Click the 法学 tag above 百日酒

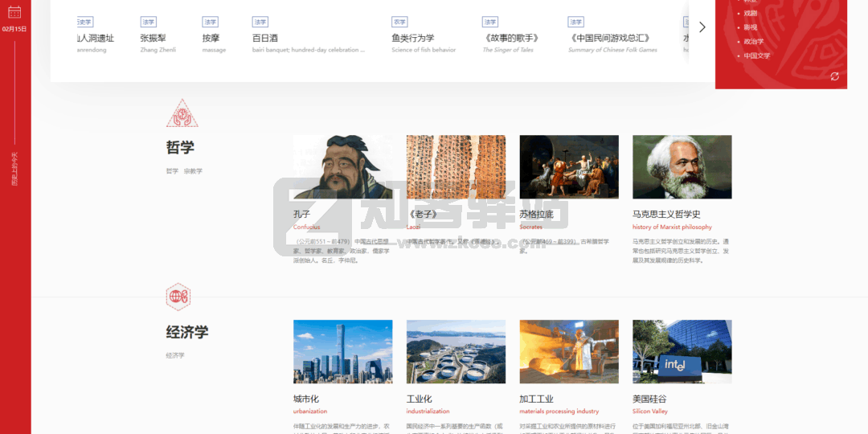point(260,23)
